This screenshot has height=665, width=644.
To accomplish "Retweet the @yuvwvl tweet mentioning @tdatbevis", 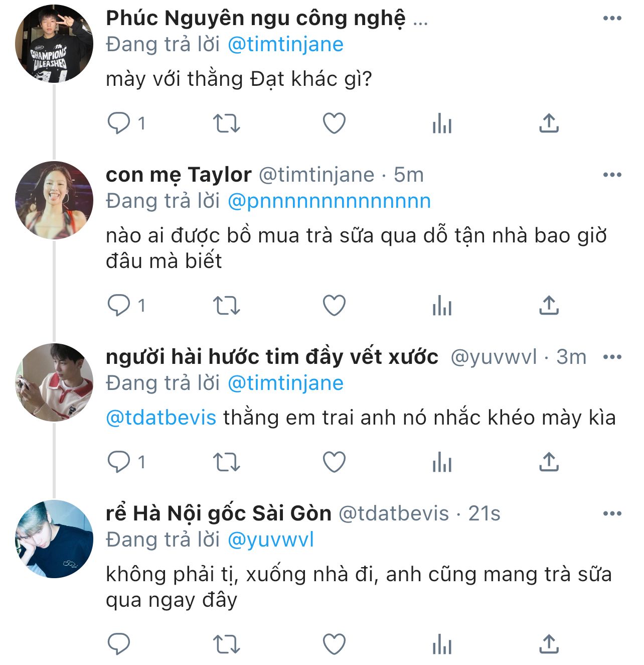I will (226, 462).
